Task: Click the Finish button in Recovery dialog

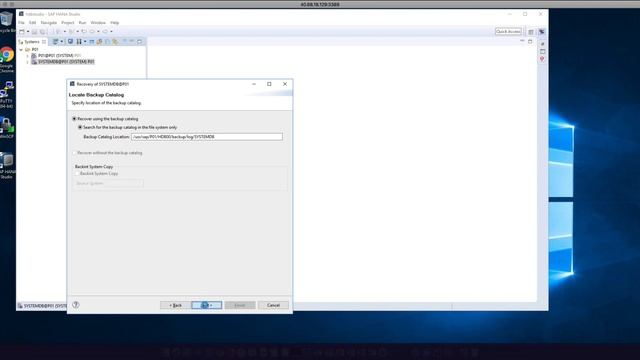Action: click(x=240, y=305)
